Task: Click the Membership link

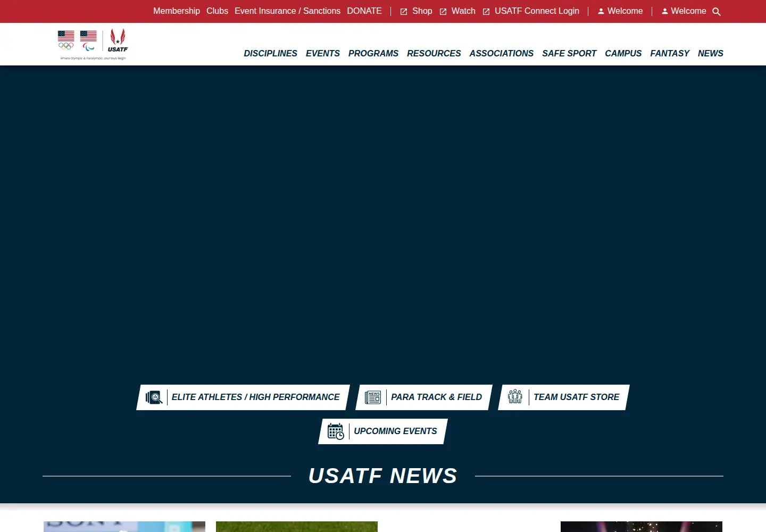Action: point(177,11)
